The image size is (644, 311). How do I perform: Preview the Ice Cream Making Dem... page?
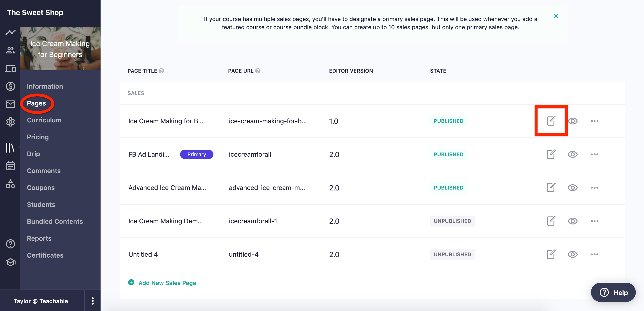[572, 221]
